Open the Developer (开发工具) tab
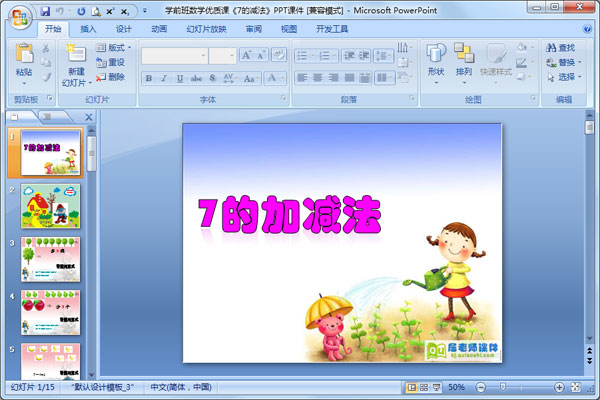The height and width of the screenshot is (400, 600). pyautogui.click(x=332, y=29)
